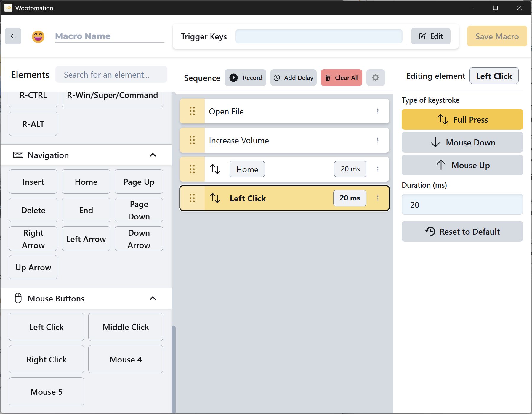Choose Mouse Down keystroke type

(462, 142)
